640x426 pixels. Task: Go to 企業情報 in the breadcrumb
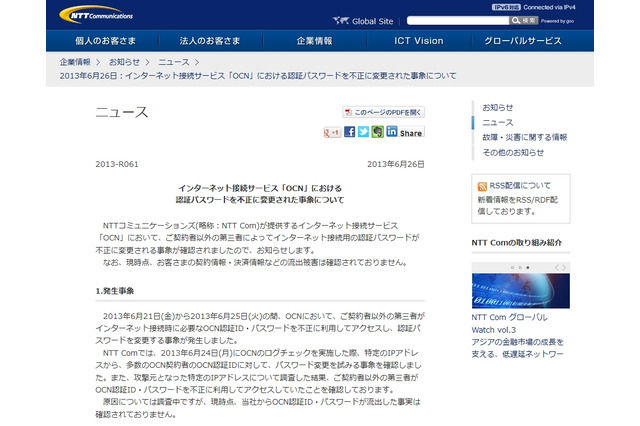point(77,62)
